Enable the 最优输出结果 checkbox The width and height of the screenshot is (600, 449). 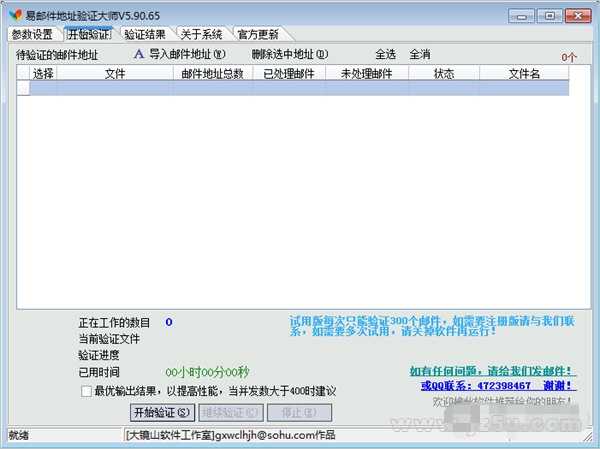(86, 391)
